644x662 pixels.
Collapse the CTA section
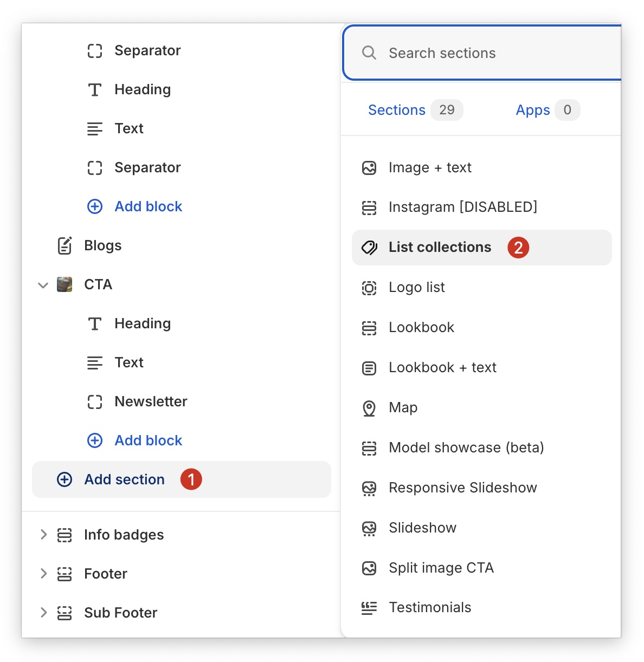click(43, 285)
